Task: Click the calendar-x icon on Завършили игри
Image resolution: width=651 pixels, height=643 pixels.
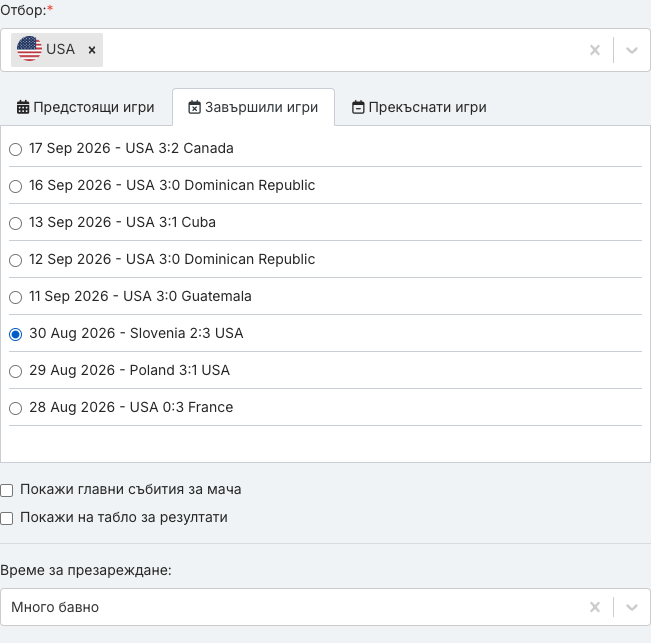Action: pyautogui.click(x=194, y=107)
